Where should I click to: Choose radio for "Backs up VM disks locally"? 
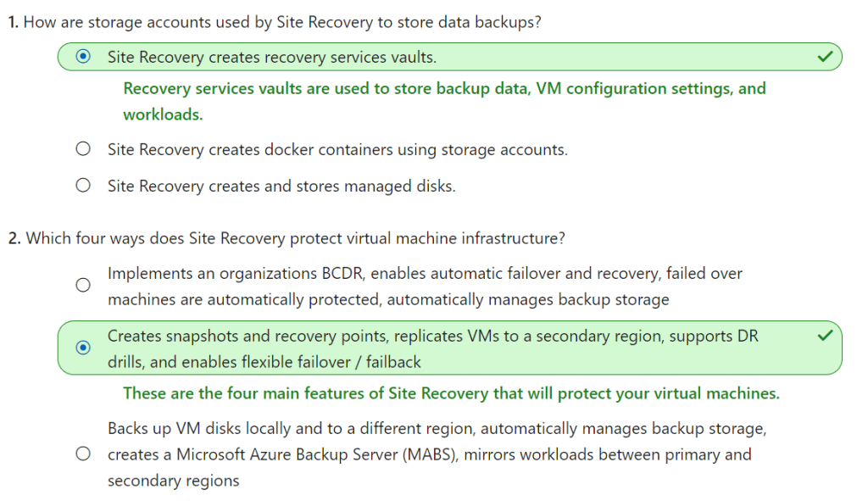coord(83,454)
